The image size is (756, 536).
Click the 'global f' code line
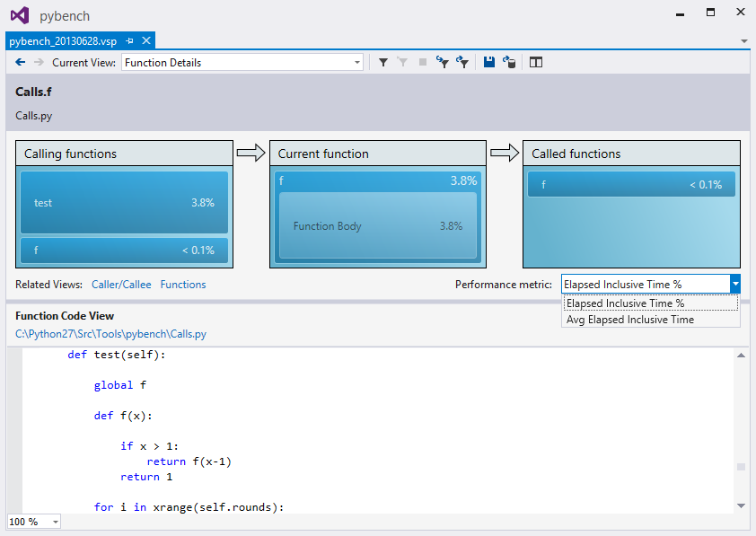(x=120, y=385)
